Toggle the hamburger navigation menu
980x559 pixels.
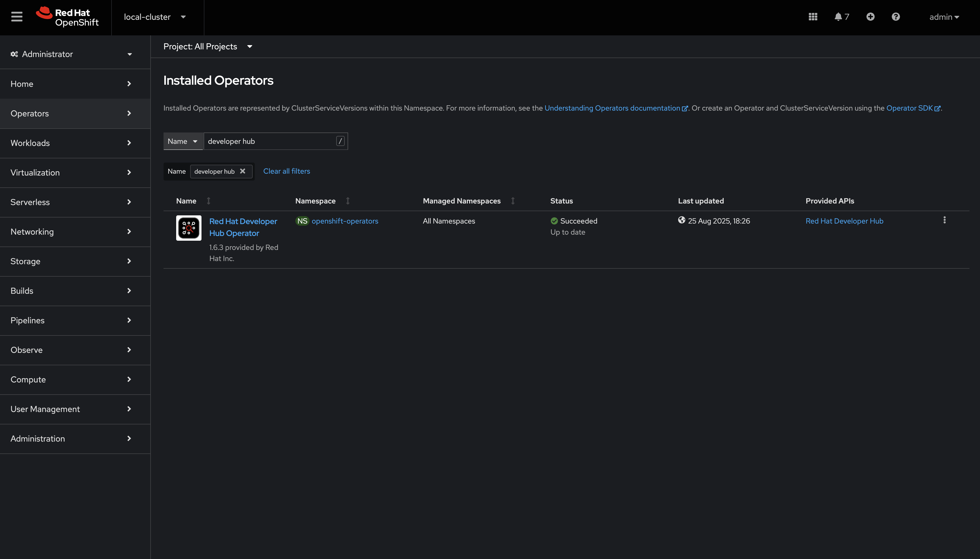pos(17,17)
